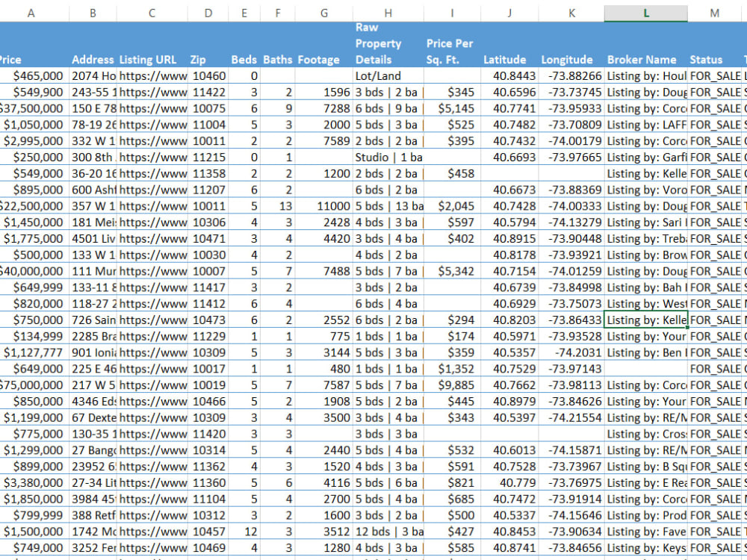This screenshot has height=560, width=747.
Task: Select the $2,045 price per sq ft cell
Action: pyautogui.click(x=452, y=206)
